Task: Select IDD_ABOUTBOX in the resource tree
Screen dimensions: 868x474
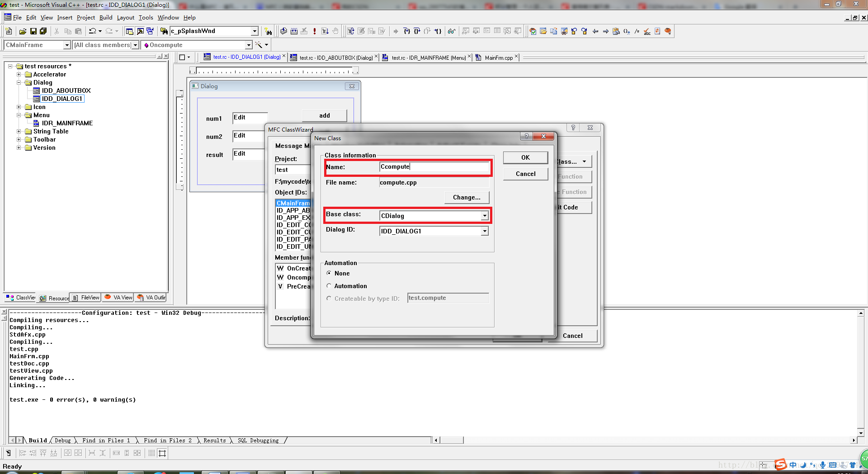Action: [66, 90]
